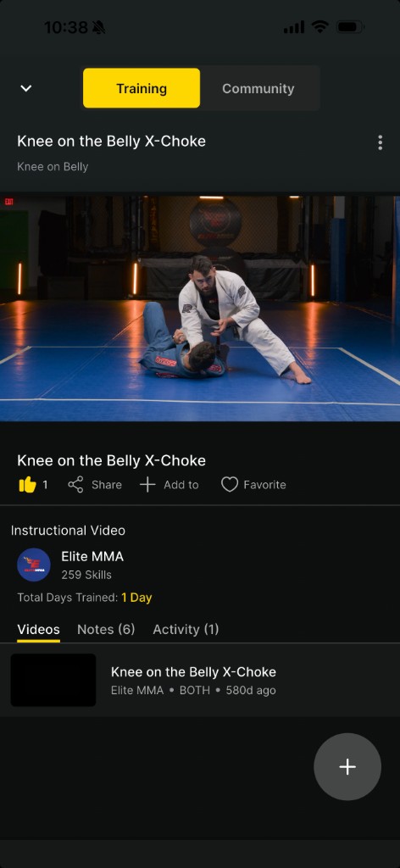Tap the Knee on Belly category subtitle
The width and height of the screenshot is (400, 868).
pos(53,167)
